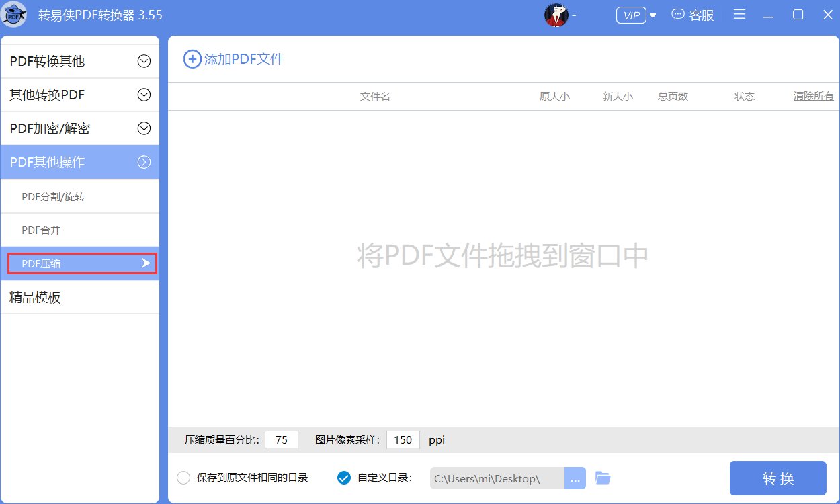Click the VIP badge in the title bar

click(630, 15)
